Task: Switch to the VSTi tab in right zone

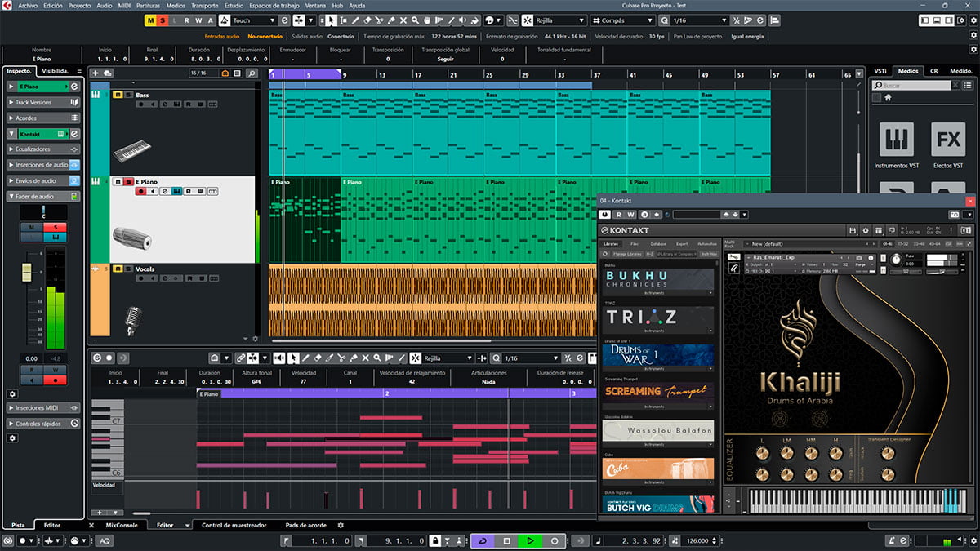Action: pyautogui.click(x=880, y=71)
